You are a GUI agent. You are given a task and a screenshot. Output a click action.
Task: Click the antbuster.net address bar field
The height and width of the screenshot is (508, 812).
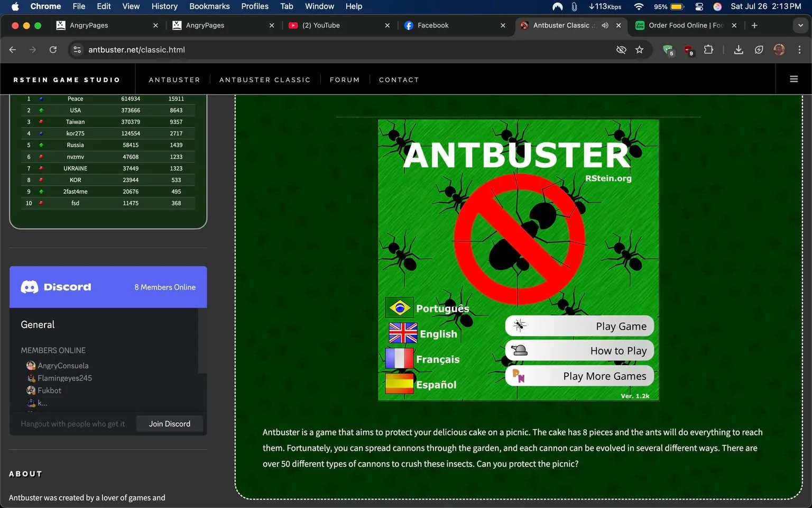tap(136, 49)
